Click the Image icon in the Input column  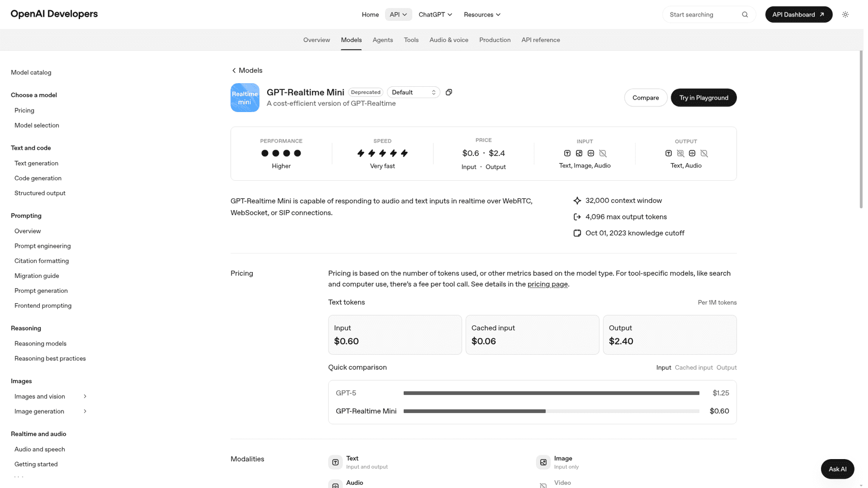(579, 153)
